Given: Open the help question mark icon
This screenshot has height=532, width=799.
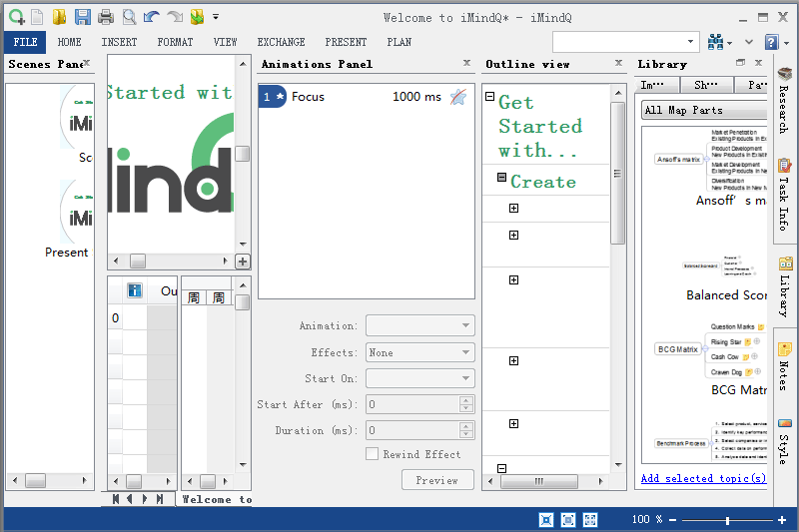Looking at the screenshot, I should tap(772, 42).
